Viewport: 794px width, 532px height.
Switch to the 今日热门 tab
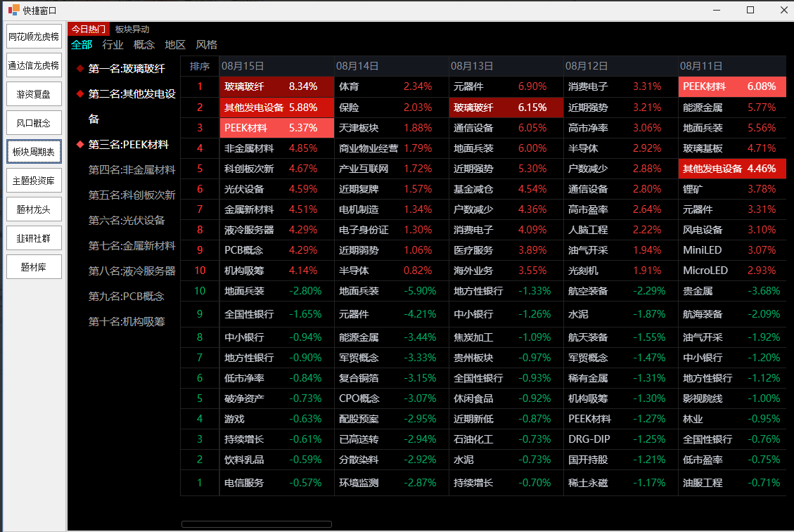point(88,29)
